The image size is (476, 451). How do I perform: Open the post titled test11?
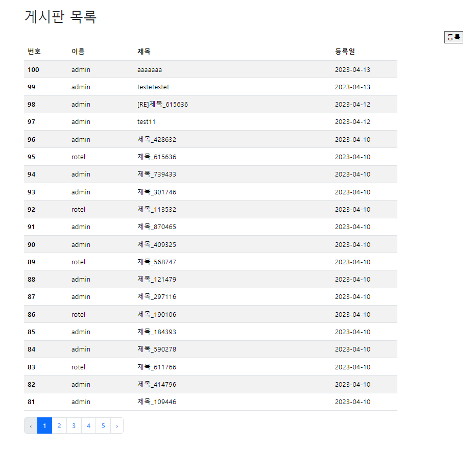point(146,121)
